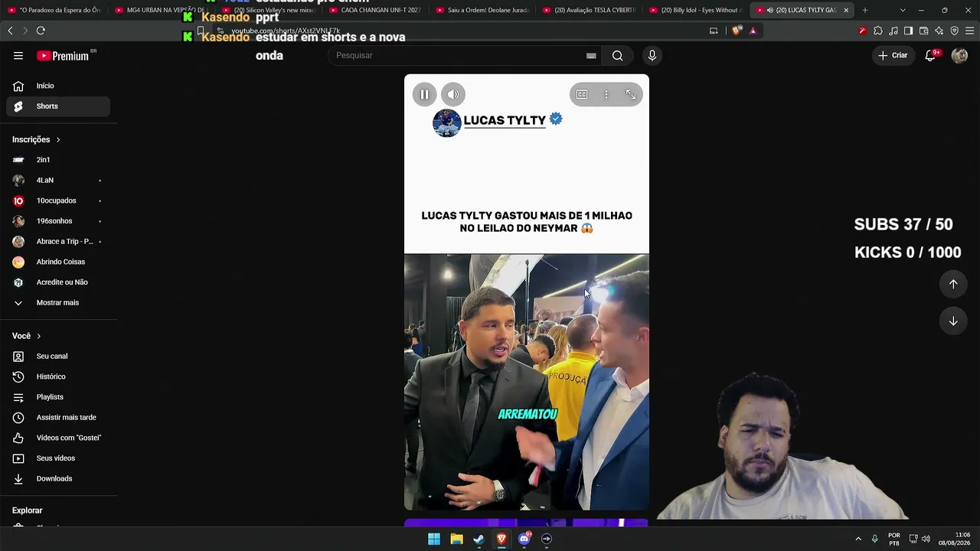The width and height of the screenshot is (980, 551).
Task: Open the LUCAS TYLTY channel name link
Action: (505, 120)
